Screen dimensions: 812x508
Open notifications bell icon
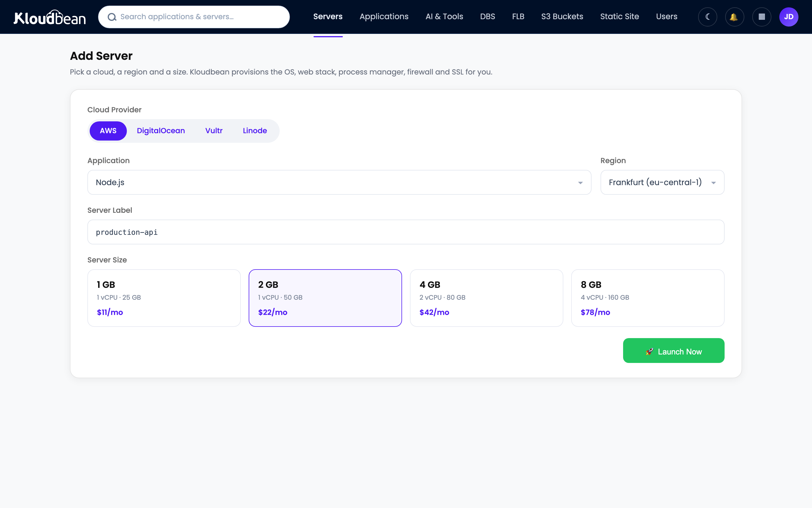[734, 17]
